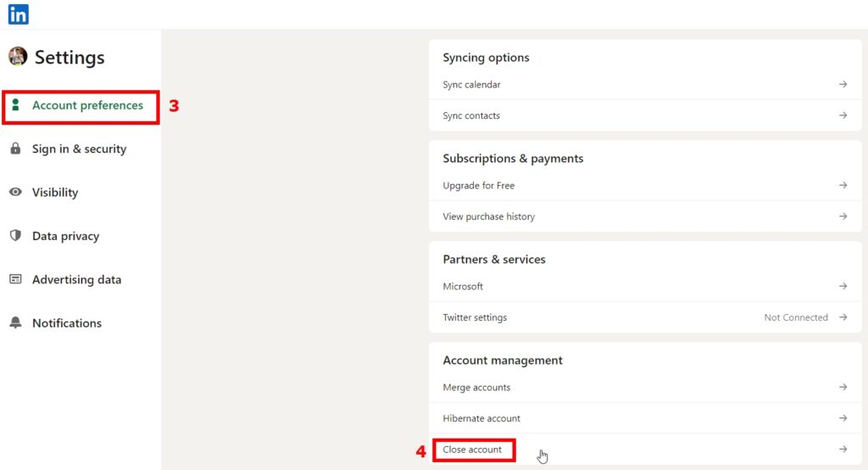The height and width of the screenshot is (470, 868).
Task: Open Twitter settings
Action: click(x=645, y=317)
